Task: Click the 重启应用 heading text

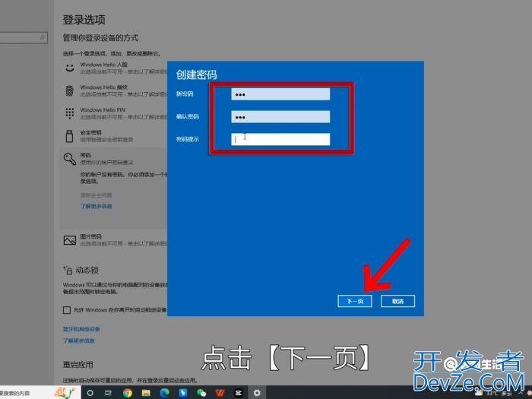Action: (78, 365)
